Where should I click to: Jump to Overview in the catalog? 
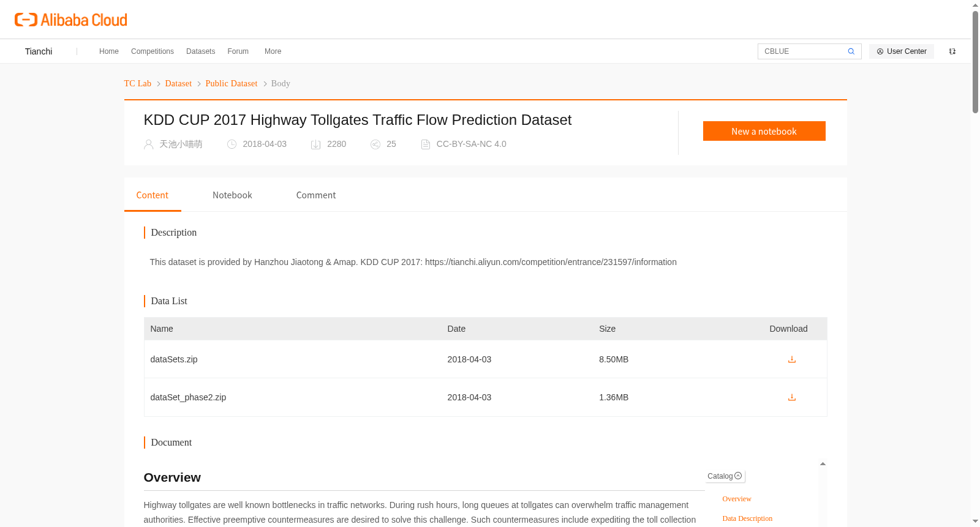pyautogui.click(x=737, y=499)
